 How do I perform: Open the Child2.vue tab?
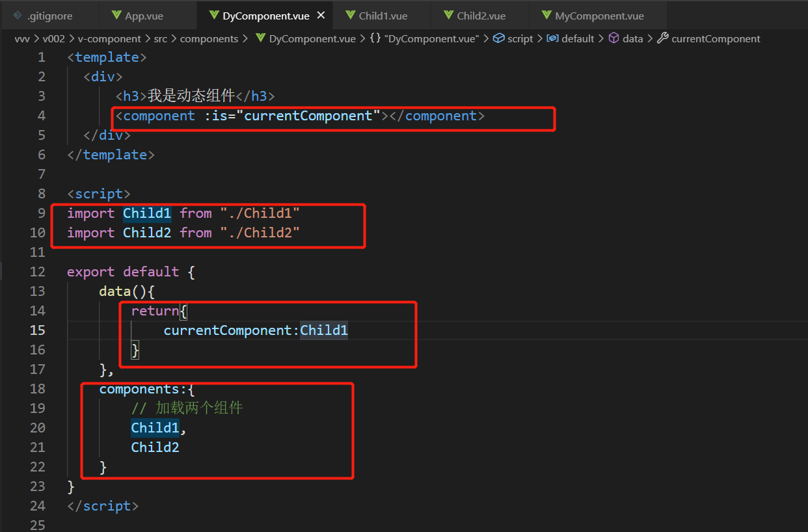click(479, 16)
